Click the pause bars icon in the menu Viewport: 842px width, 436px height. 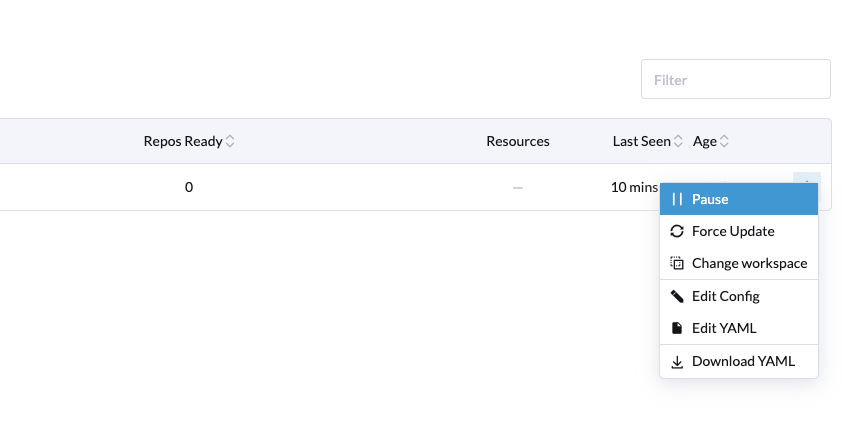coord(677,199)
